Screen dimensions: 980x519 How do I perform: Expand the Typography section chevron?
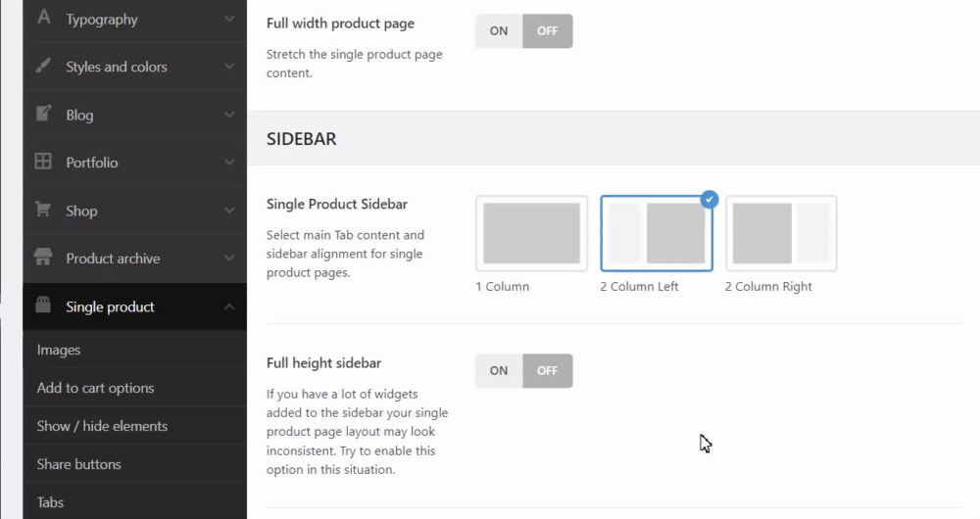pyautogui.click(x=228, y=19)
